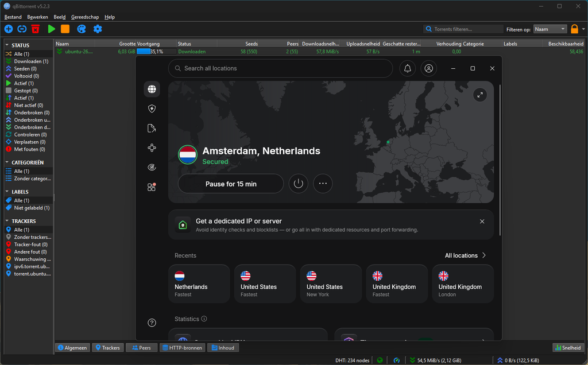Click the green connection status globe in the status bar

[380, 360]
